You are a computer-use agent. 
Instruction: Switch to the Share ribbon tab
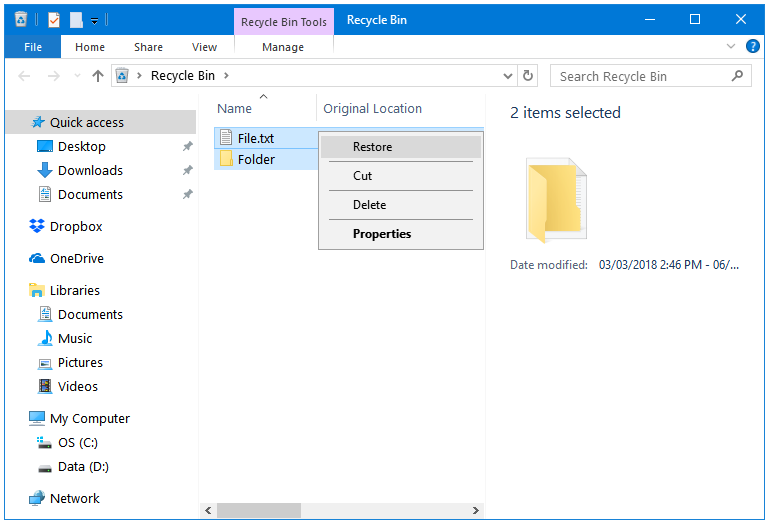click(x=148, y=47)
